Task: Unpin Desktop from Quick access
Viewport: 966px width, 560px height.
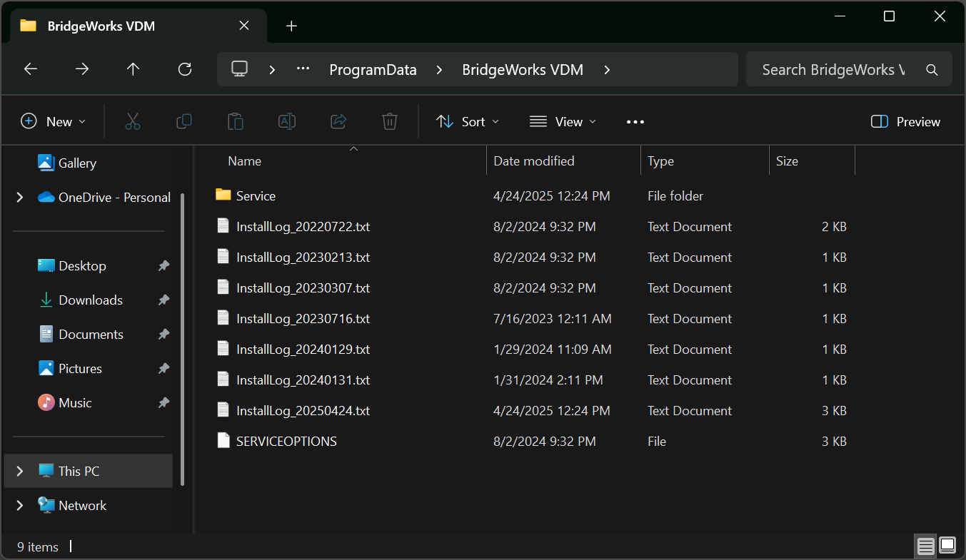Action: 163,266
